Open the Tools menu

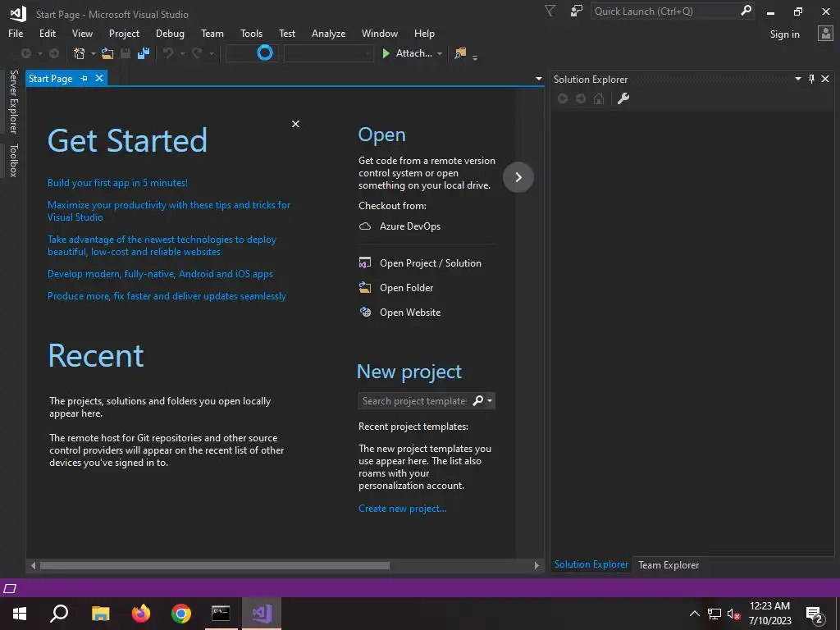tap(251, 33)
